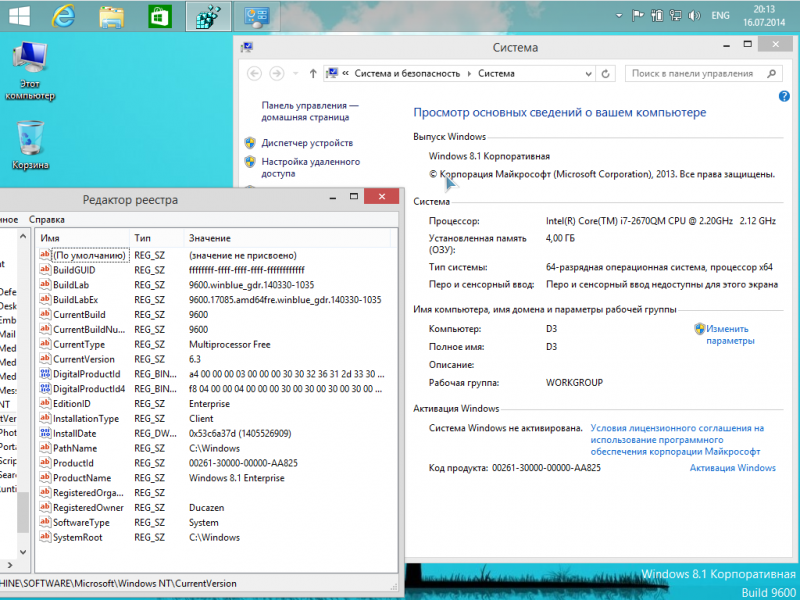The image size is (800, 600).
Task: Open File Explorer from the taskbar
Action: point(112,16)
